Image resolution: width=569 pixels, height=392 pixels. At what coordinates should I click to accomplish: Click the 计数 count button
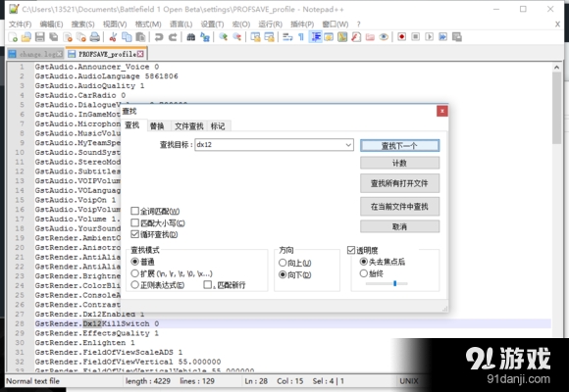click(x=399, y=163)
